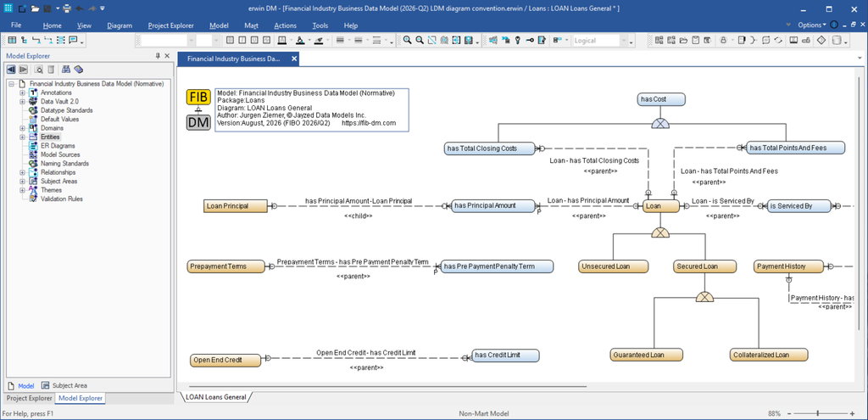The height and width of the screenshot is (420, 868).
Task: Select the annotation tool in toolbox
Action: (x=73, y=40)
